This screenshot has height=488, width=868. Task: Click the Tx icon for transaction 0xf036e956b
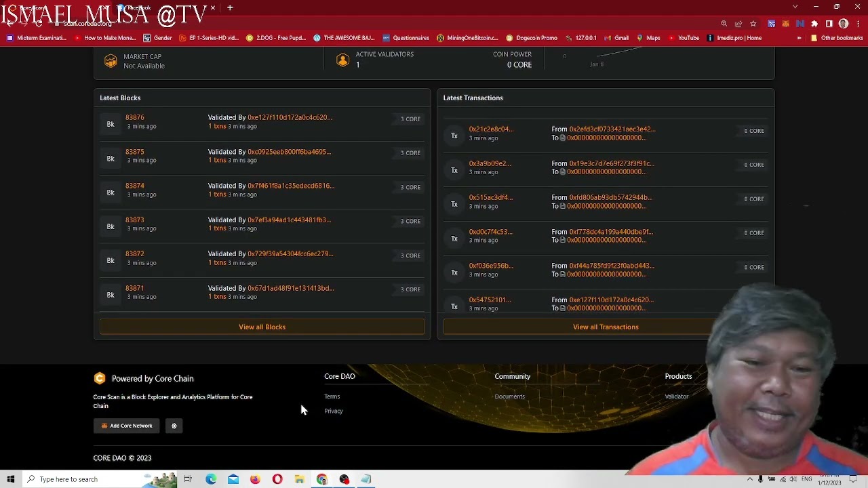click(454, 272)
